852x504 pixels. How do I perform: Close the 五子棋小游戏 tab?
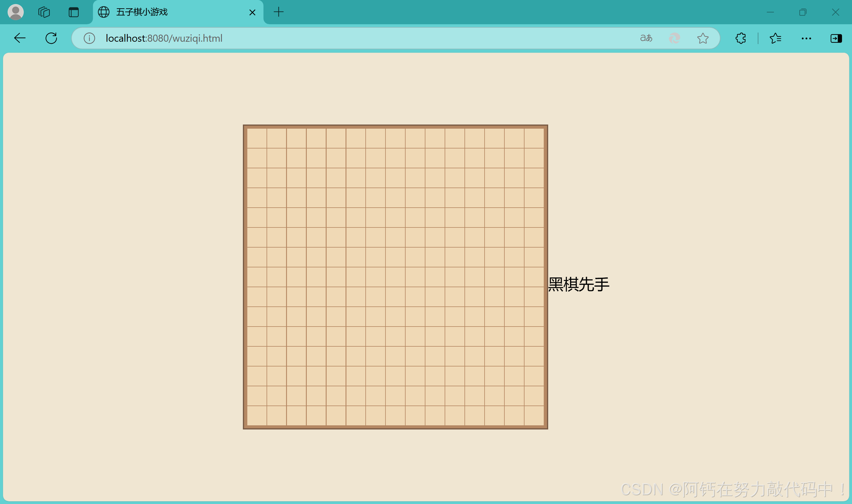coord(252,12)
